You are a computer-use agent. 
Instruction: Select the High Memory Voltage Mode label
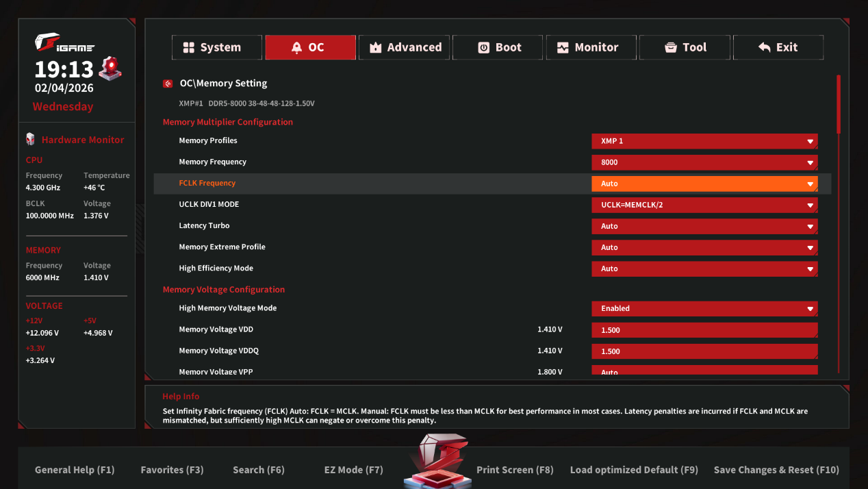tap(228, 308)
